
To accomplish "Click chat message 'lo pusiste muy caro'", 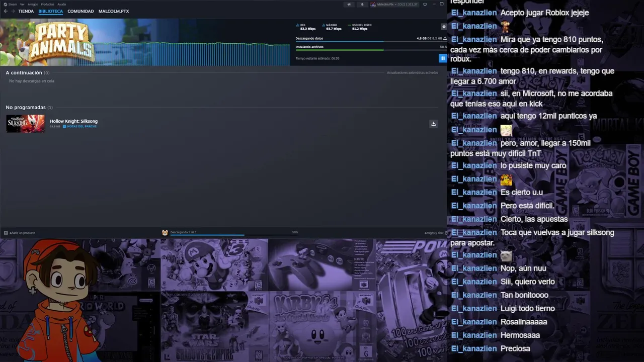I will pos(533,165).
